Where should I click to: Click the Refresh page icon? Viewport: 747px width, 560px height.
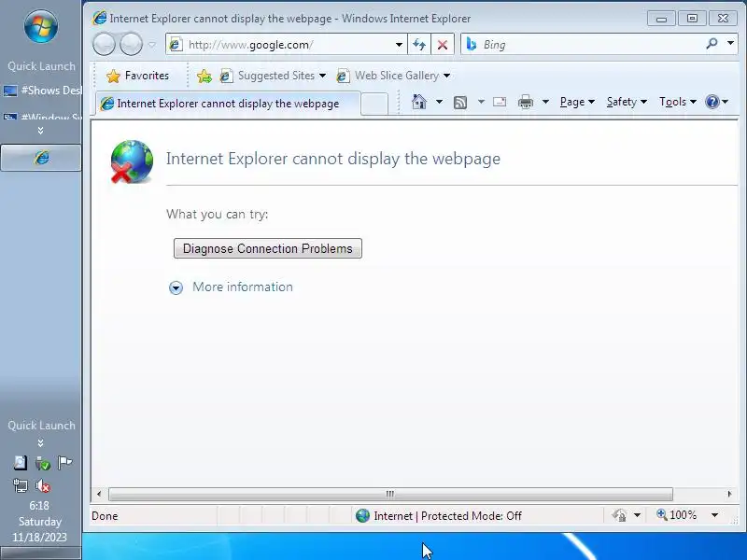419,45
